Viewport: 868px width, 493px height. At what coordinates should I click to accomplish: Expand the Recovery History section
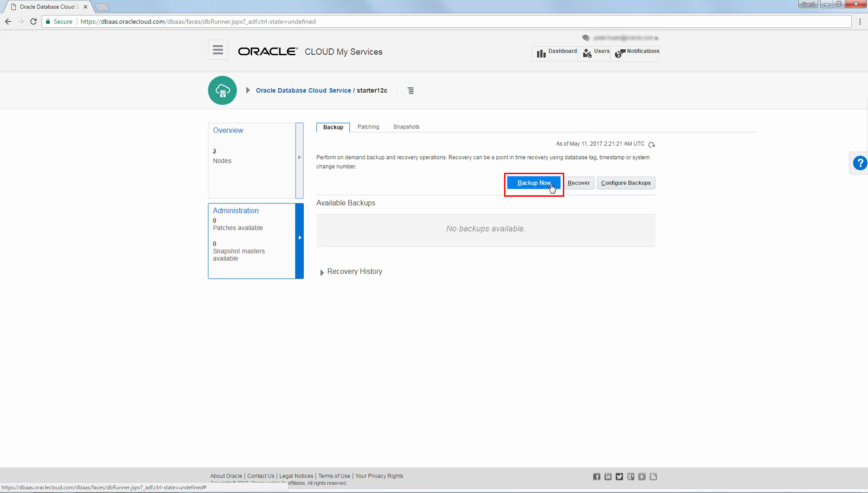pyautogui.click(x=322, y=272)
